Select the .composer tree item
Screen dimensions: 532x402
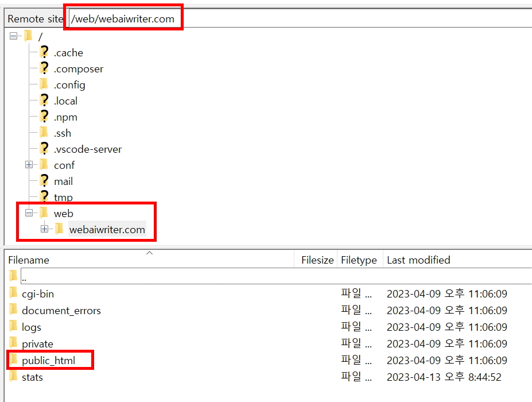(79, 69)
